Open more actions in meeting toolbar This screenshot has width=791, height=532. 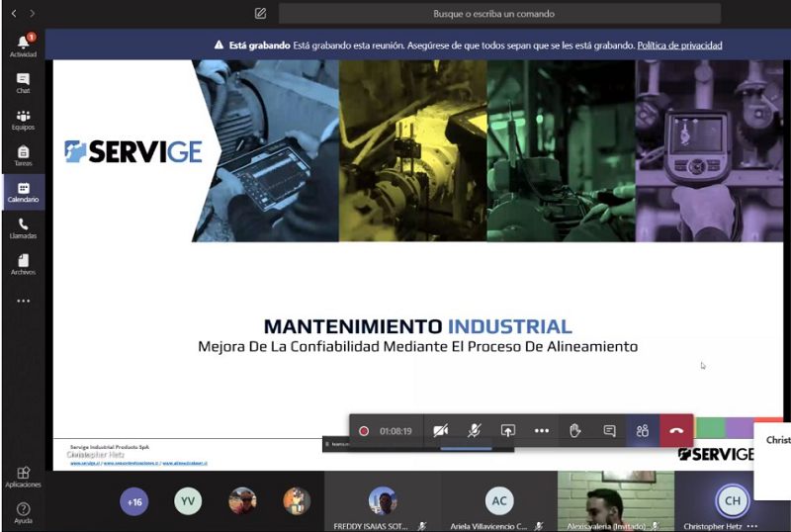pyautogui.click(x=542, y=430)
